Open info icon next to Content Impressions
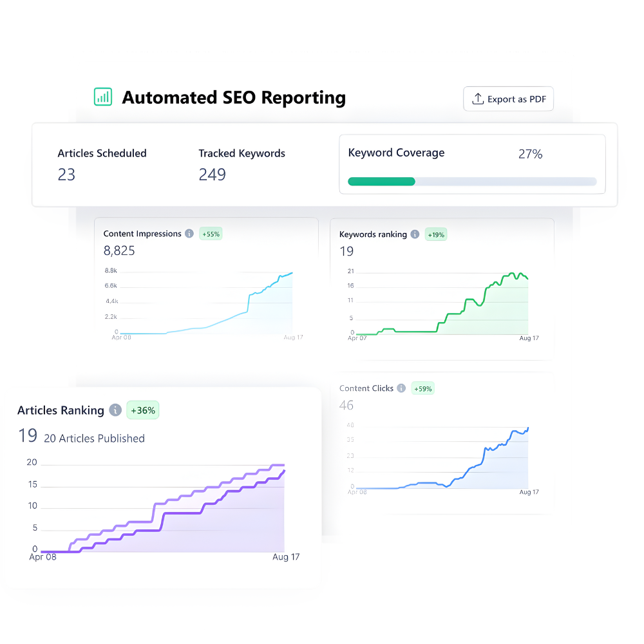 tap(189, 234)
